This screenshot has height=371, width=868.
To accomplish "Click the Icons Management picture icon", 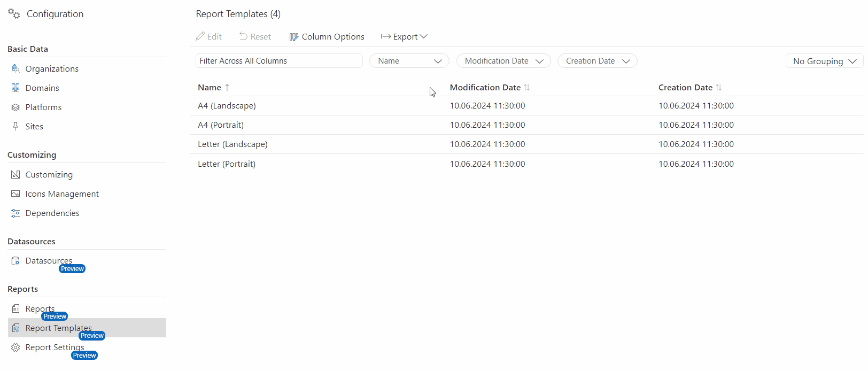I will [15, 194].
